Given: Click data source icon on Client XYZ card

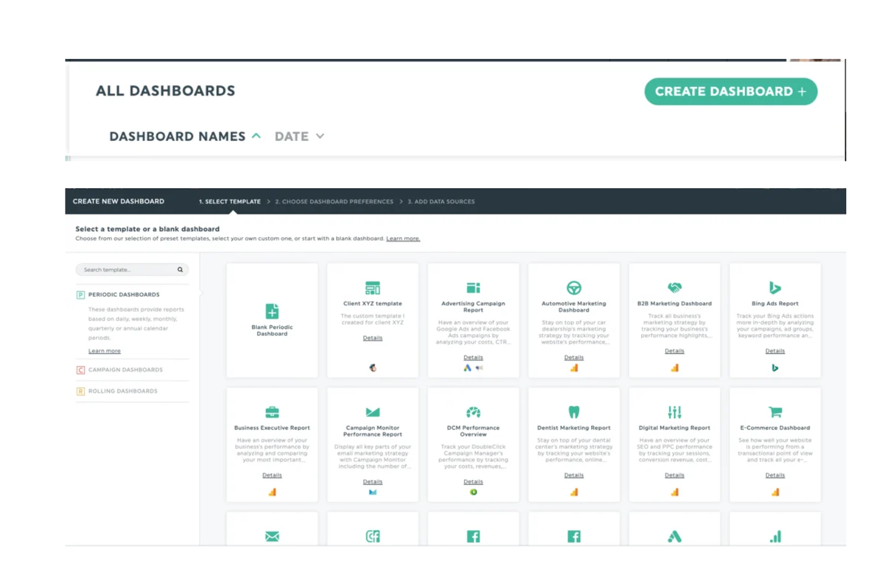Looking at the screenshot, I should pos(372,368).
